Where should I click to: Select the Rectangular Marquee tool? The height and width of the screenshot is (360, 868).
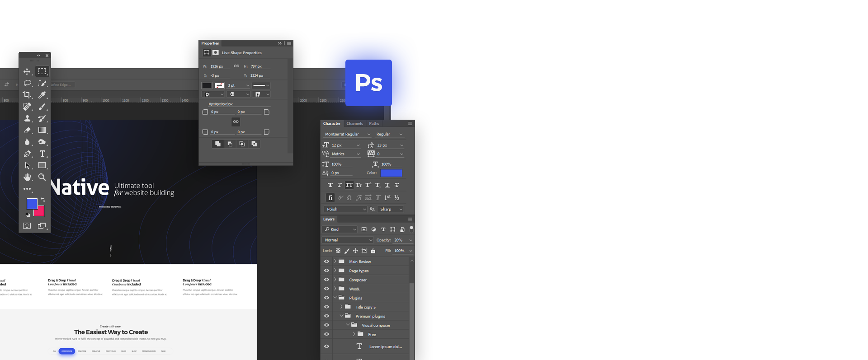[x=42, y=71]
